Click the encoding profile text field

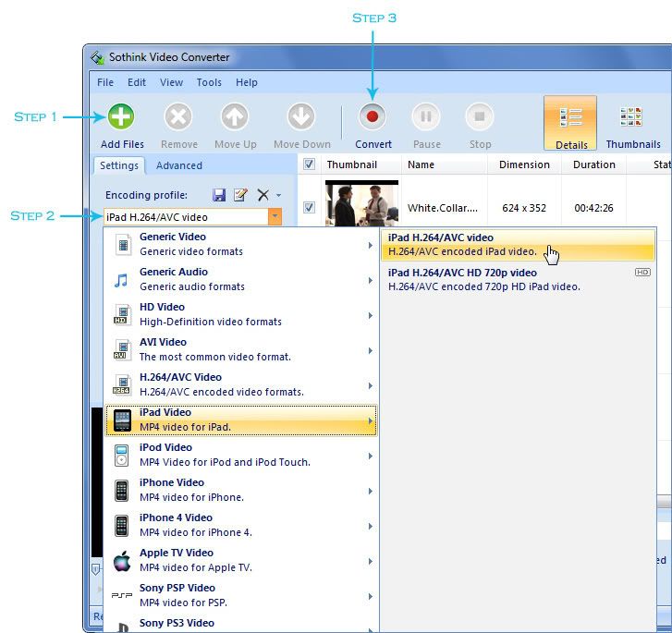(x=186, y=217)
